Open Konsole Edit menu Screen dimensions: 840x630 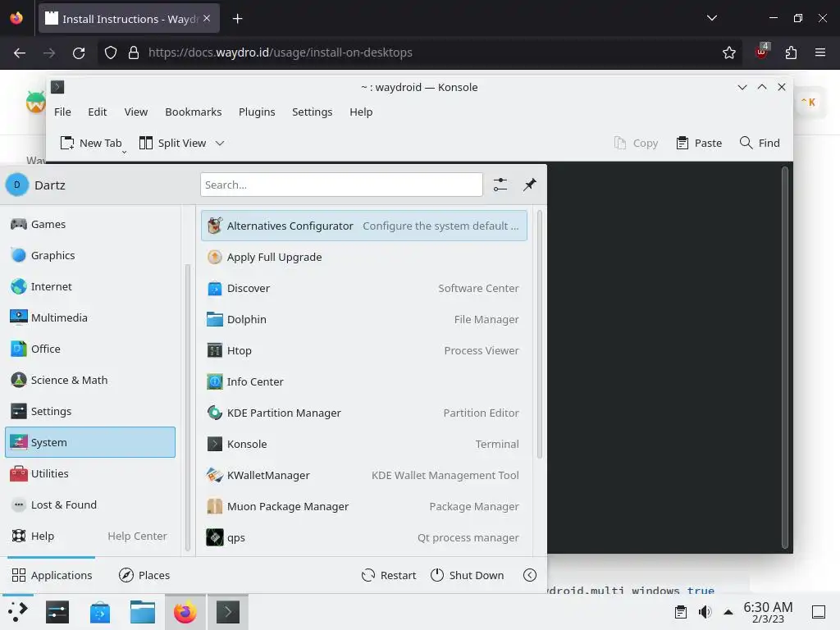(x=98, y=112)
